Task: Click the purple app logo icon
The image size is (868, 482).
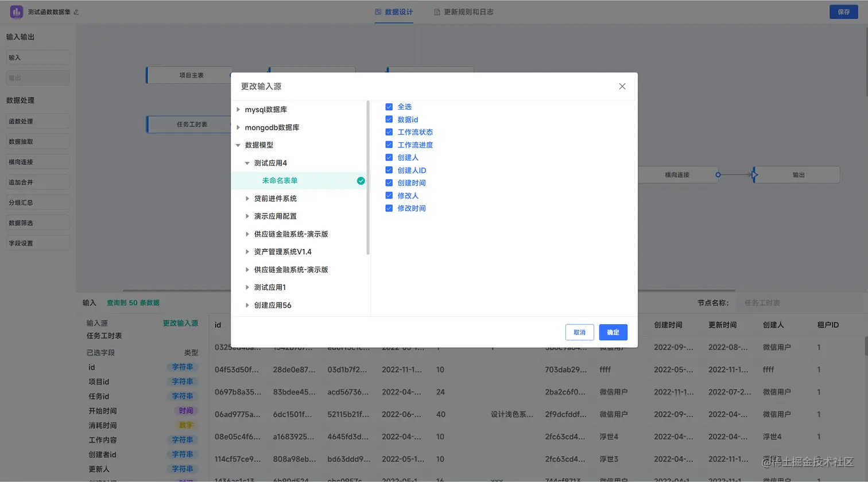Action: (16, 11)
